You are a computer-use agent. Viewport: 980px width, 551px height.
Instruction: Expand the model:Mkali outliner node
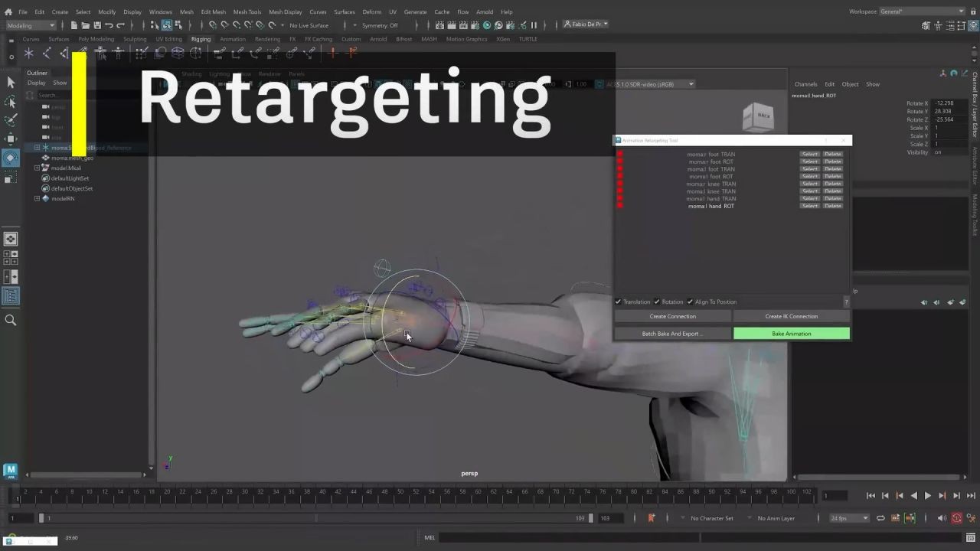38,168
